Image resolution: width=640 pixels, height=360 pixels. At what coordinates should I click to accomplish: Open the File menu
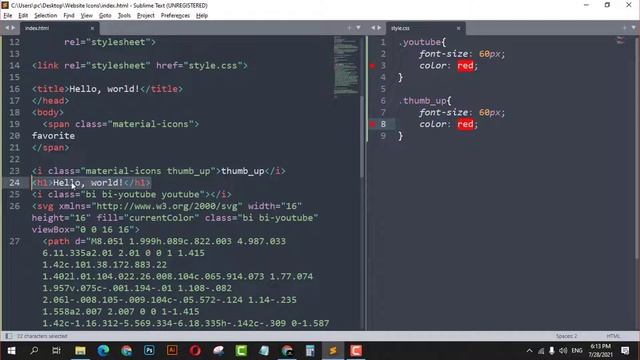[x=8, y=16]
